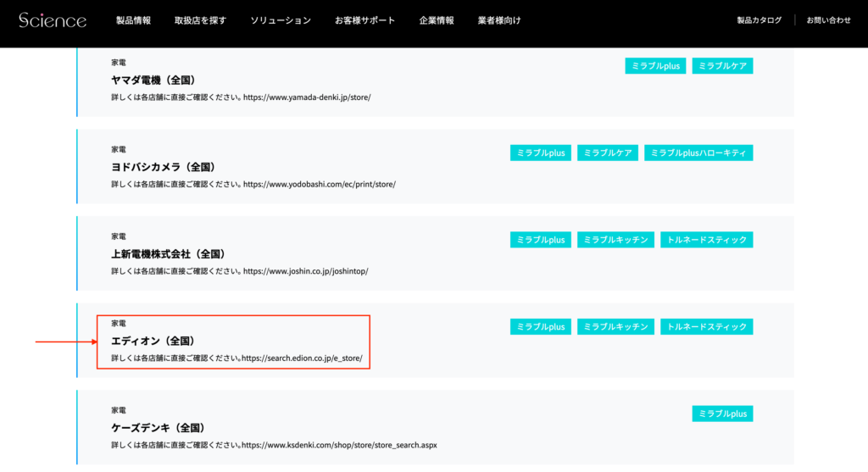The height and width of the screenshot is (472, 868).
Task: Open the 業者様向け menu
Action: coord(499,20)
